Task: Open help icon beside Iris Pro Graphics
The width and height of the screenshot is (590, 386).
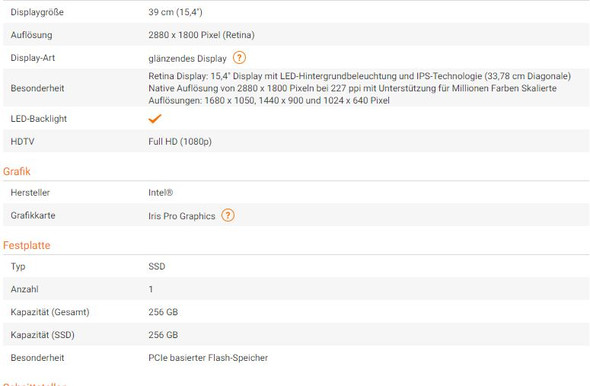Action: [228, 215]
